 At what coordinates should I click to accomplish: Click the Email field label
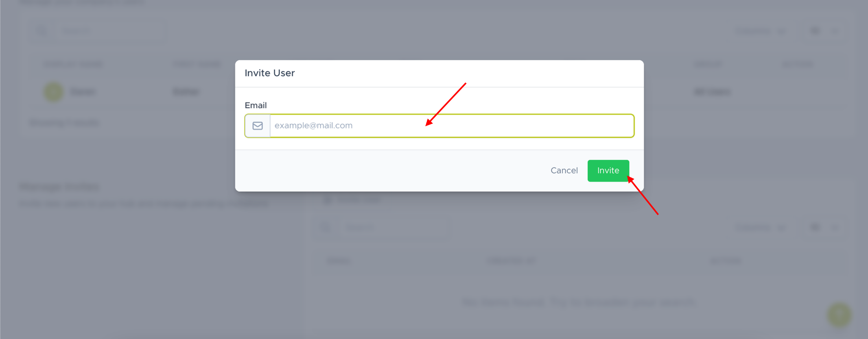pos(256,105)
